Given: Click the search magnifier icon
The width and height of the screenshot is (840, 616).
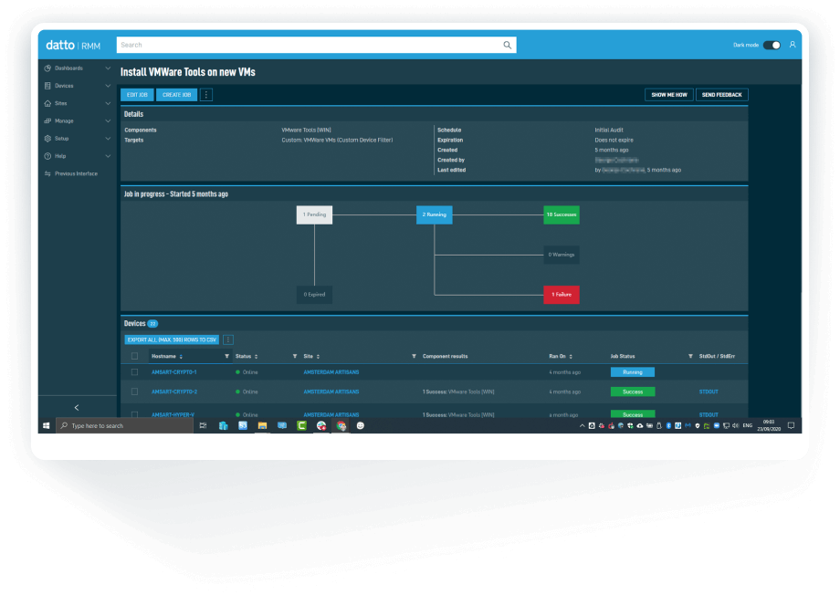Looking at the screenshot, I should coord(507,45).
